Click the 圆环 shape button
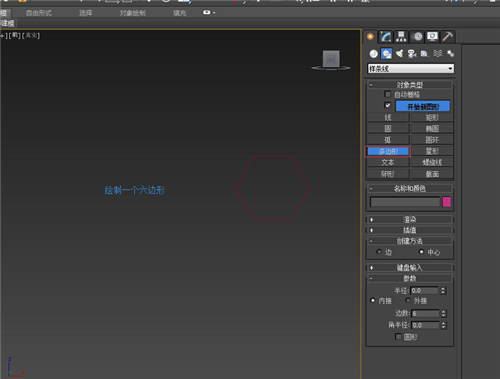The height and width of the screenshot is (379, 500). coord(432,140)
